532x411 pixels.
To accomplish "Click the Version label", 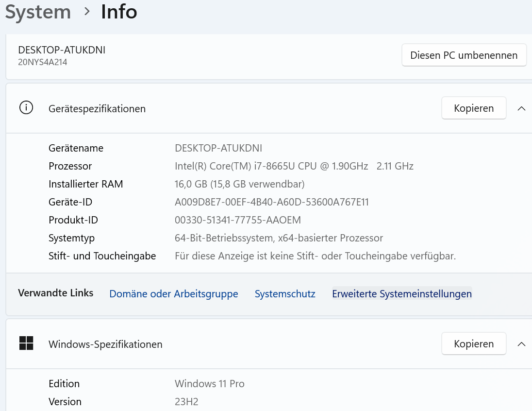I will point(65,402).
